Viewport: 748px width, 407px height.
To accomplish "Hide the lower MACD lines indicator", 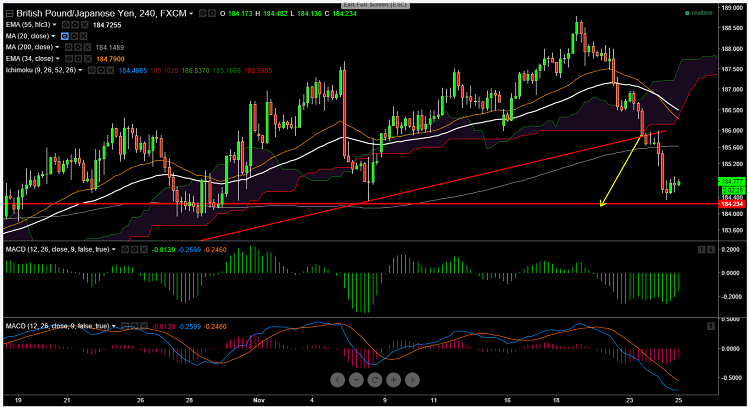I will point(125,326).
